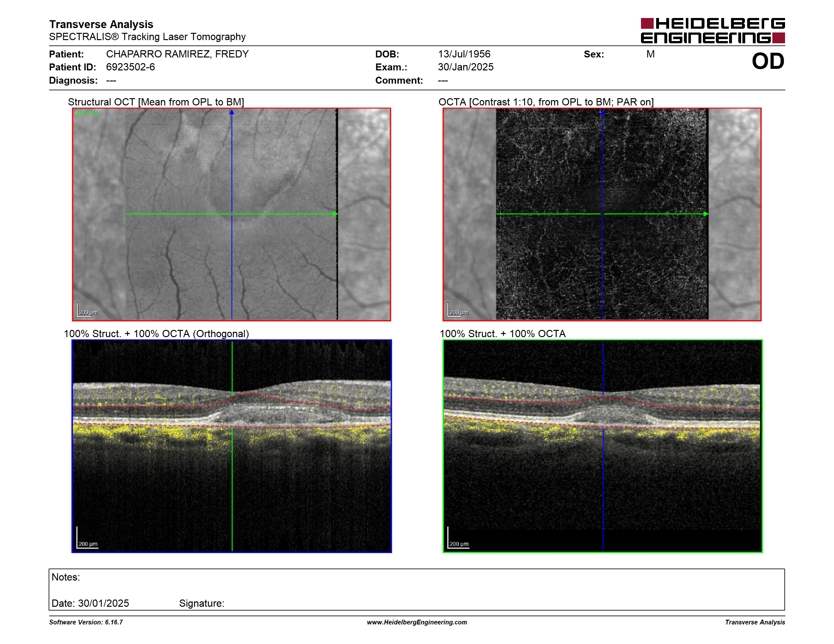Click the Patient ID value 6923502-6

click(130, 67)
